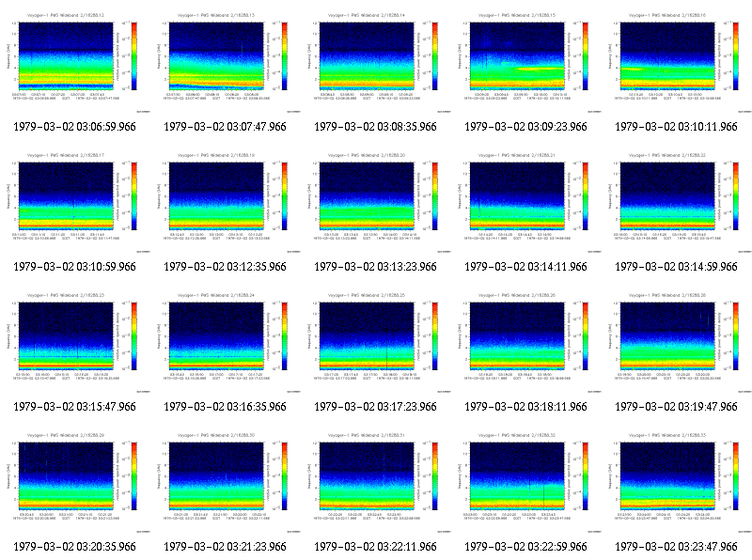Viewport: 752px width, 560px height.
Task: Click caption text 1979-03-02 03:08:35.966
Action: coord(375,127)
